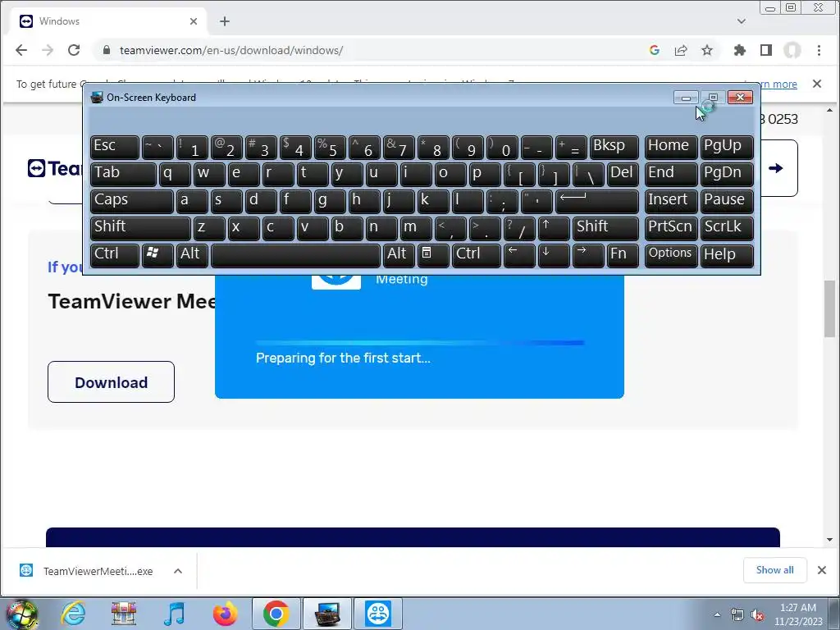The width and height of the screenshot is (840, 630).
Task: Click the Esc key on the On-Screen Keyboard
Action: click(115, 147)
